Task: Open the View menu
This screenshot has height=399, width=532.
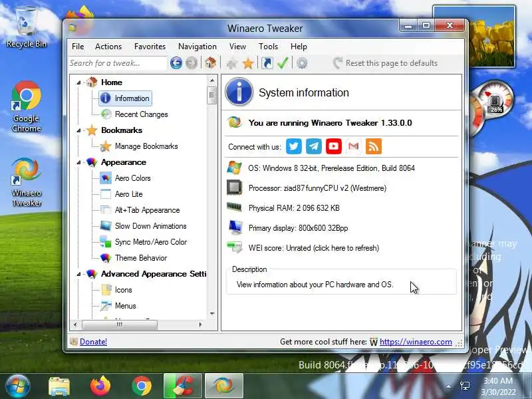Action: coord(237,47)
